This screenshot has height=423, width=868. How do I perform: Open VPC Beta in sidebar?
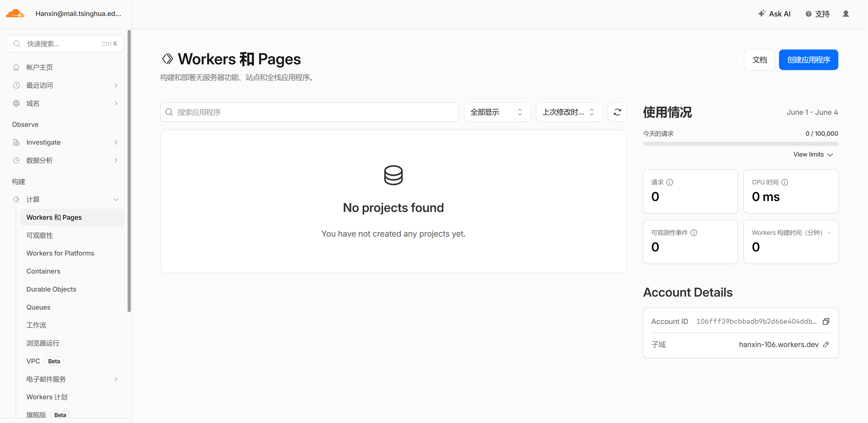(45, 361)
